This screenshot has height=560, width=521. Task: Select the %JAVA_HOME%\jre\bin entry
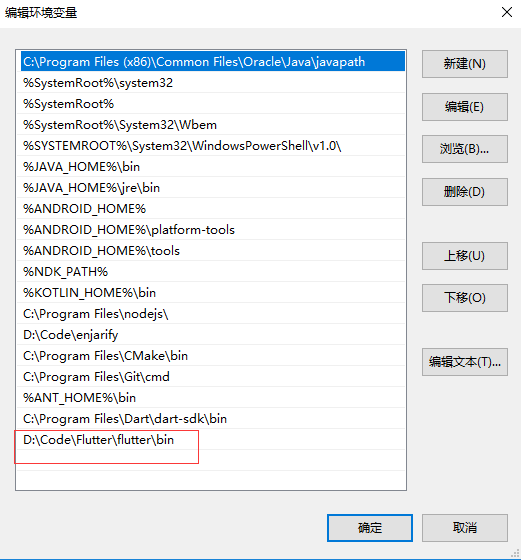coord(211,188)
